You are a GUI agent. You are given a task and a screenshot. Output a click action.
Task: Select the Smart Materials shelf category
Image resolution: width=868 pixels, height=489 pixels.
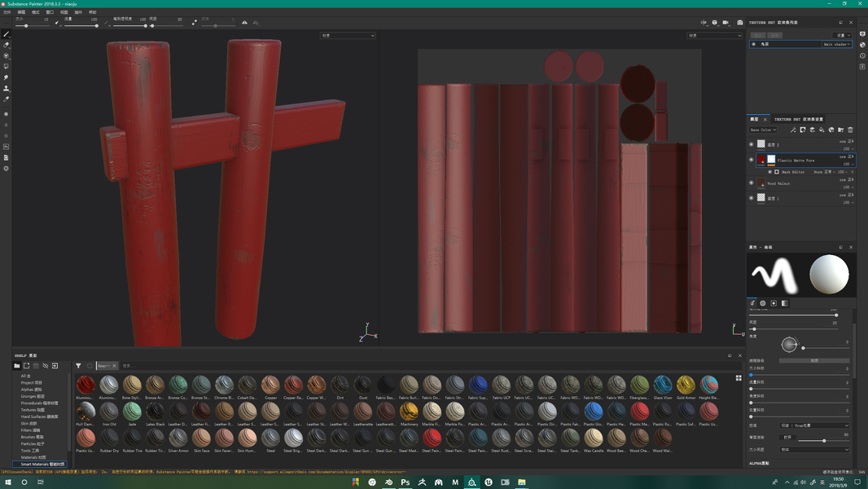coord(40,464)
